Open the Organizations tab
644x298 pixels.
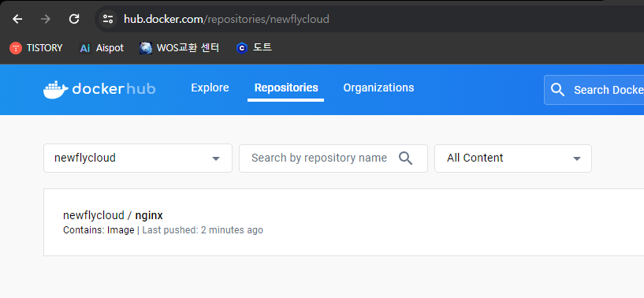tap(378, 88)
